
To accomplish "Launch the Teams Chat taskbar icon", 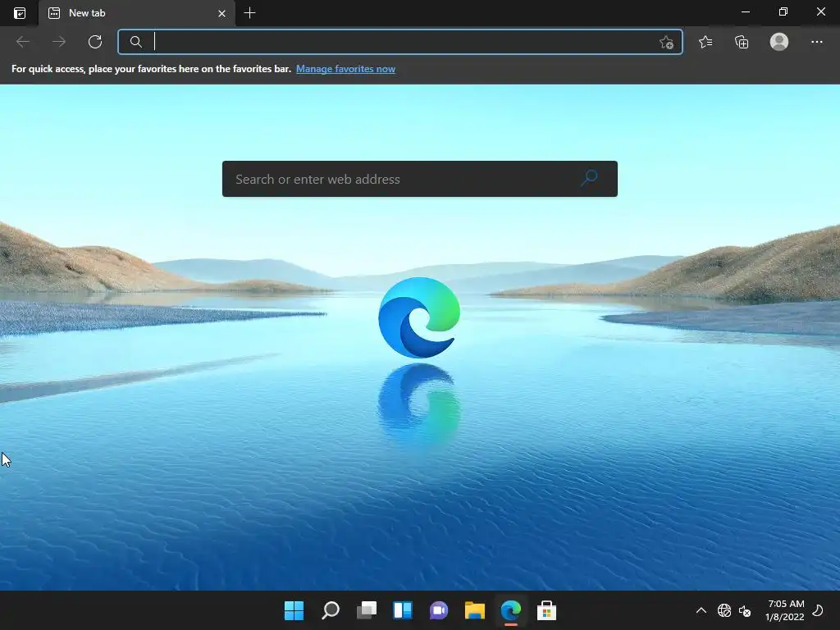I will pyautogui.click(x=439, y=610).
